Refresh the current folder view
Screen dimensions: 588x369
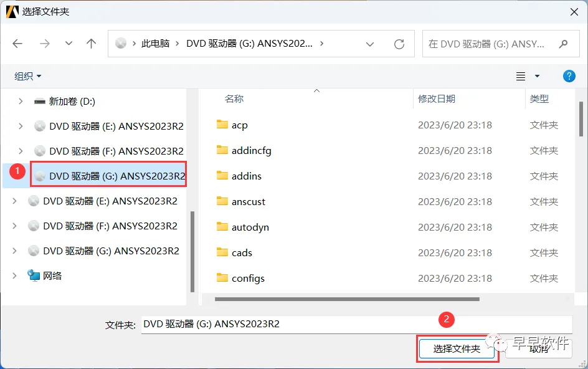[x=399, y=44]
